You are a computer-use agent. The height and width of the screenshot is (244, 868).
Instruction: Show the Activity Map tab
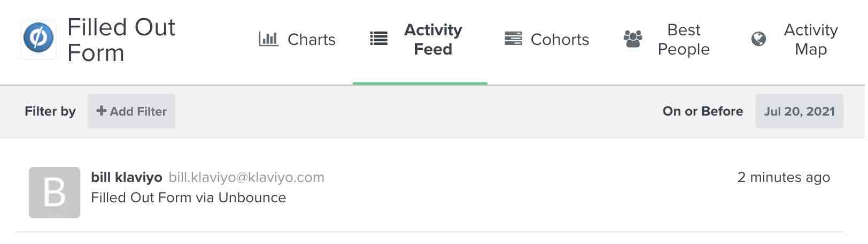[810, 40]
